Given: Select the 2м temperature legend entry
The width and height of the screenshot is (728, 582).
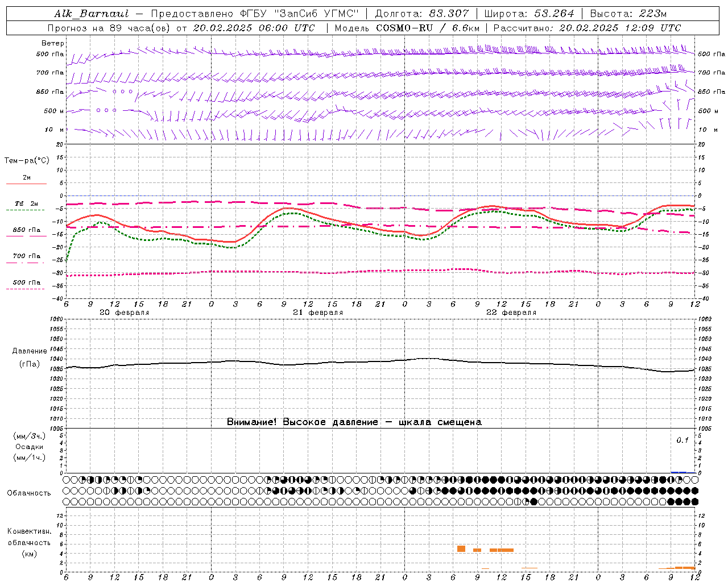Looking at the screenshot, I should click(26, 180).
